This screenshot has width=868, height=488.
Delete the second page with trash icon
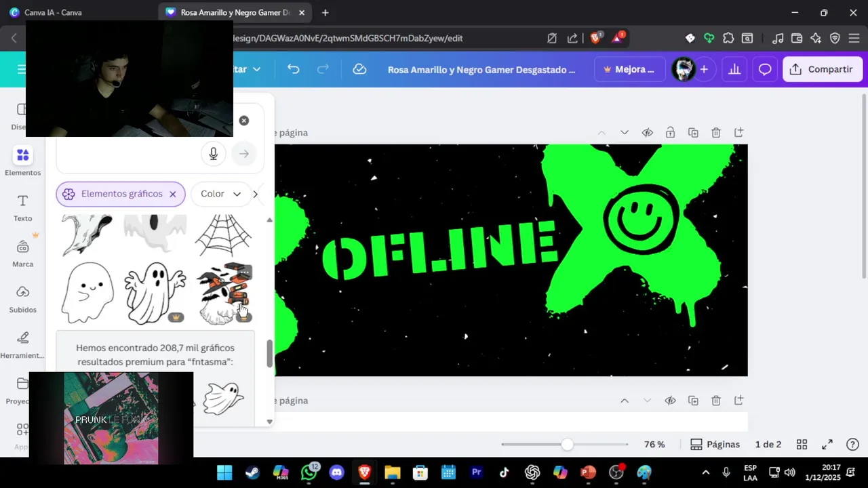click(716, 401)
